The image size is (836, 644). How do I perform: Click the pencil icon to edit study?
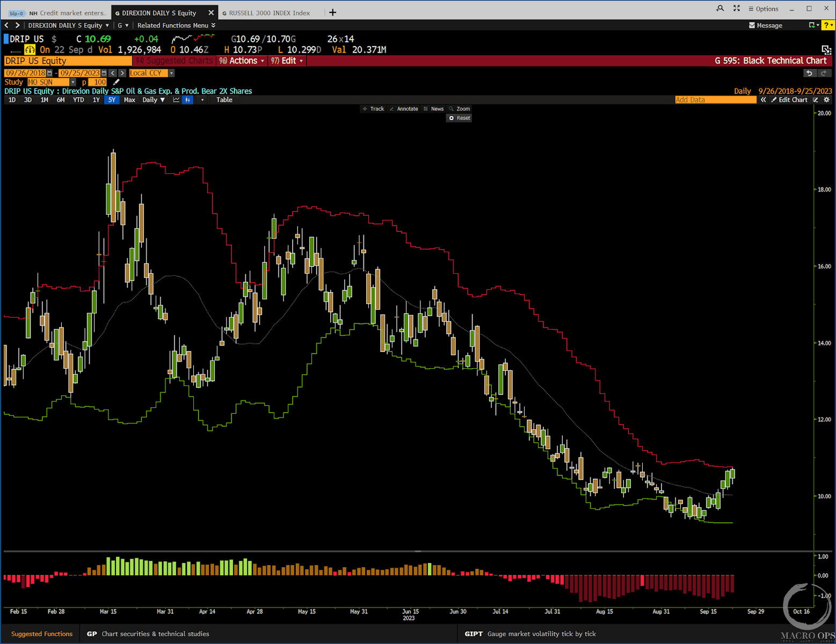[x=116, y=82]
